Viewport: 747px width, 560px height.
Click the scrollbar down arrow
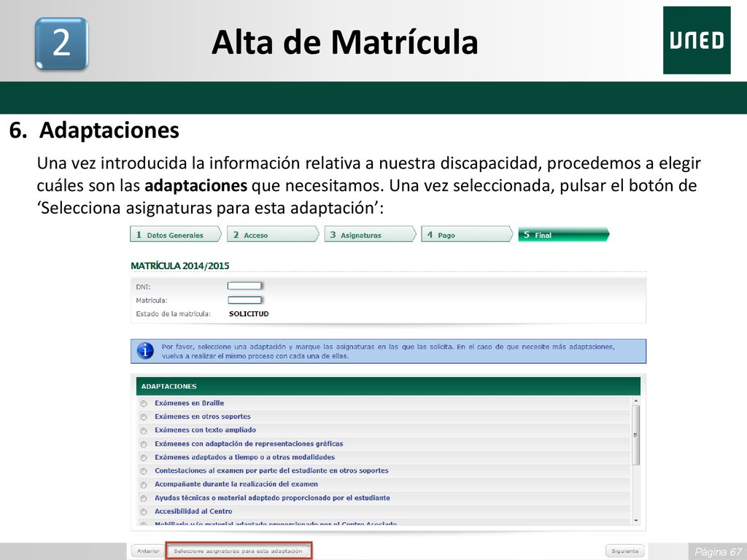click(x=635, y=521)
